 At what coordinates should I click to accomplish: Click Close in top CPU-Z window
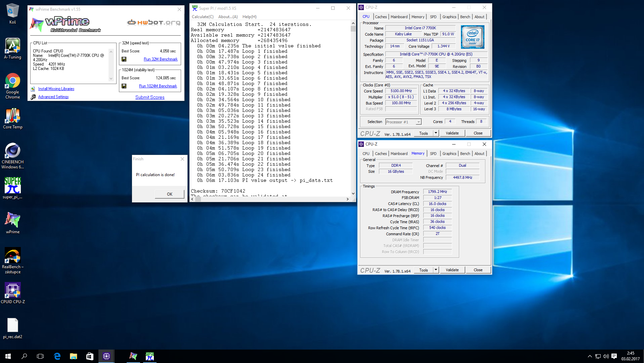[478, 133]
